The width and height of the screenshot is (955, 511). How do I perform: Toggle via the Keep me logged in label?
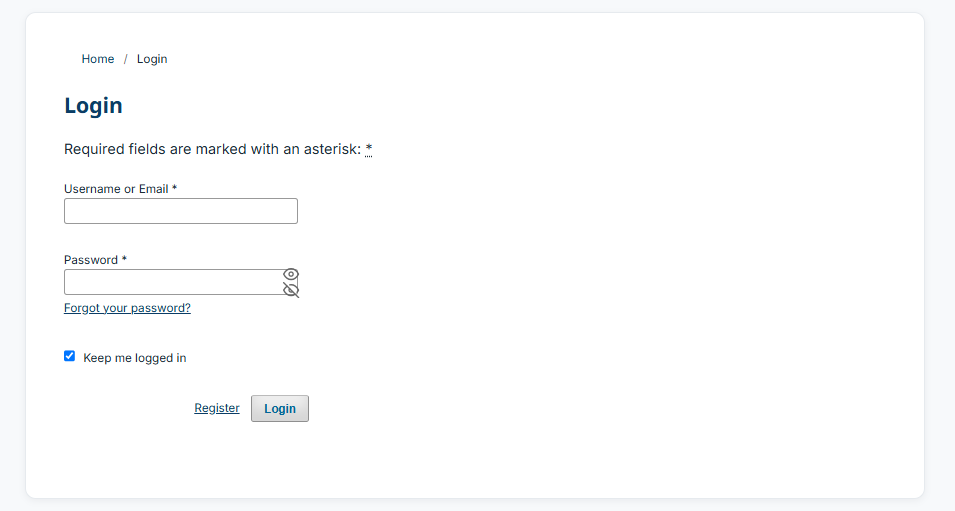coord(135,358)
